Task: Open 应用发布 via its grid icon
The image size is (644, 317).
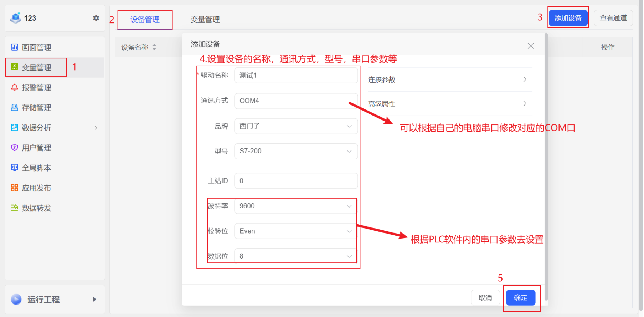Action: coord(15,188)
